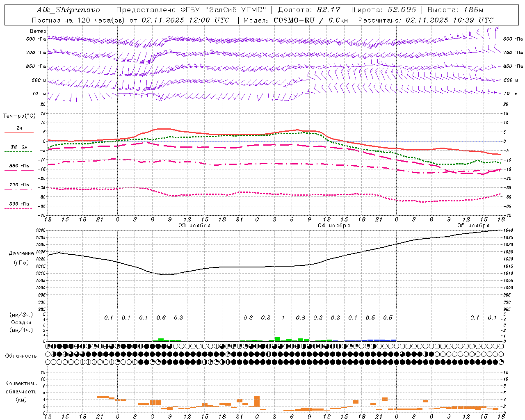Click the solid red line sample under 2м
525x420 pixels.
19,132
